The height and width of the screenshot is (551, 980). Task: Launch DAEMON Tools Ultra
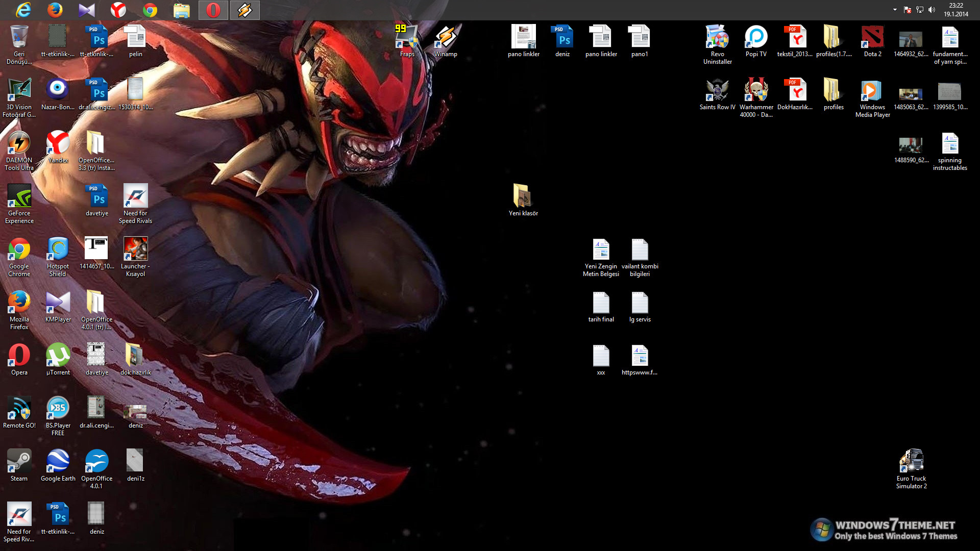[19, 151]
